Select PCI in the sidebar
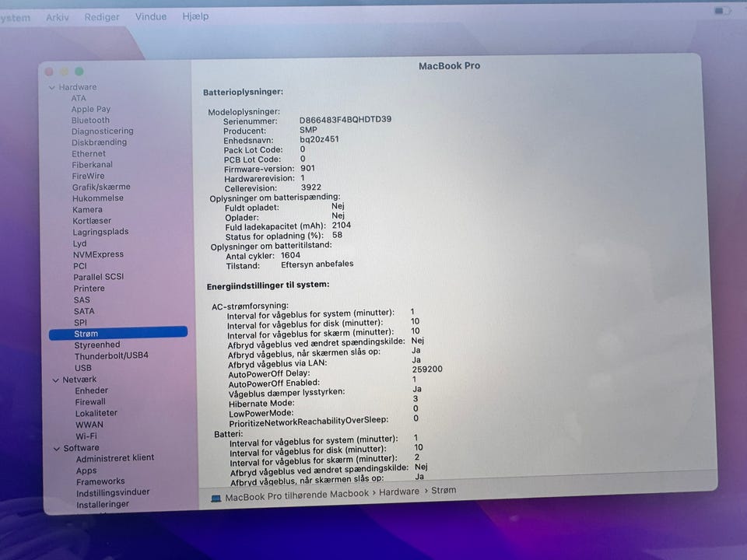Screen dimensions: 747x560 tap(80, 266)
